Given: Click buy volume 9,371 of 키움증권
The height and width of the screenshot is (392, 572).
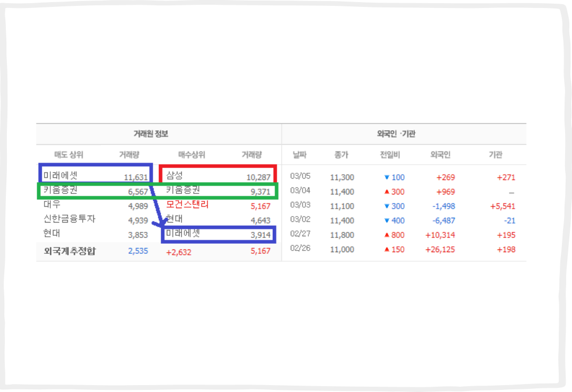Looking at the screenshot, I should (261, 192).
